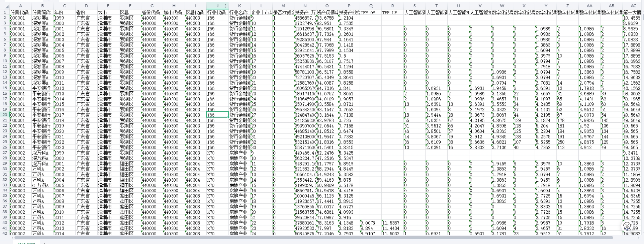Screen dimensions: 644x244
Task: Select column AA header
Action: pyautogui.click(x=589, y=6)
